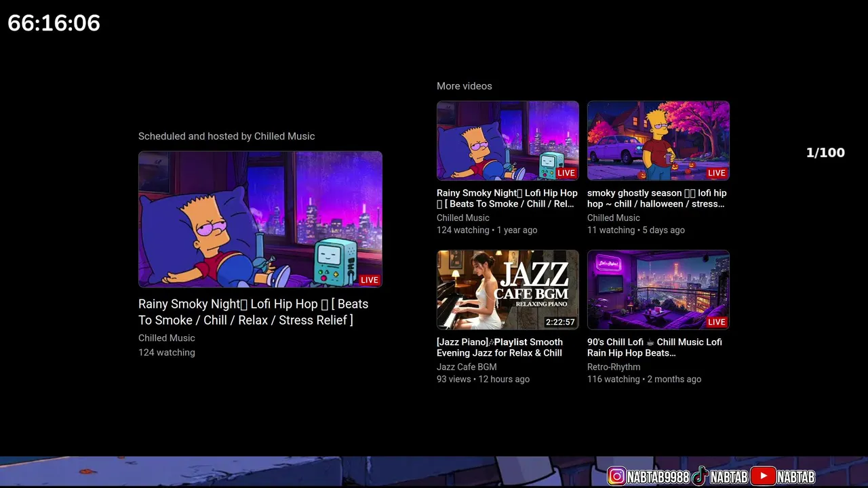This screenshot has width=868, height=488.
Task: Click 'Scheduled and hosted by Chilled Music' text
Action: 226,136
